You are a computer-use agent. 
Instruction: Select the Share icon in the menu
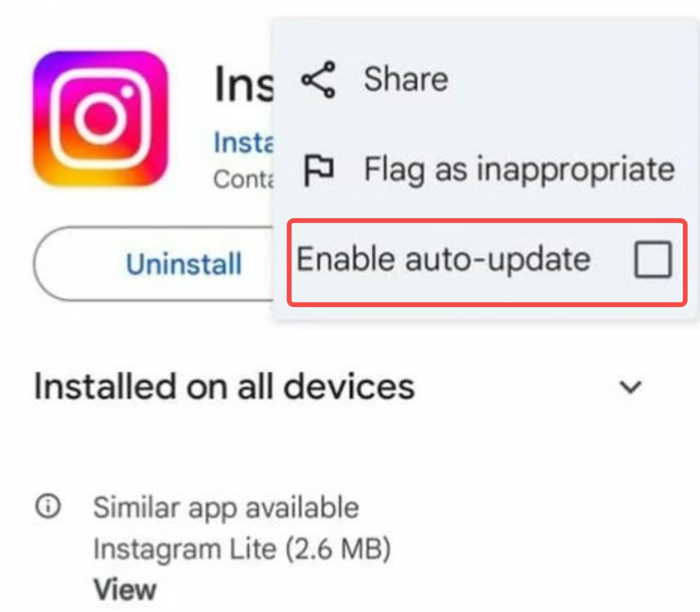(319, 80)
